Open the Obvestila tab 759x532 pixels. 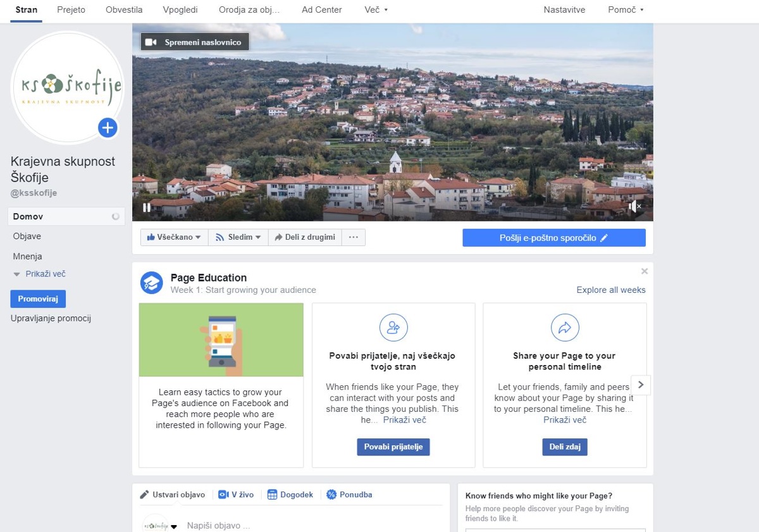(124, 10)
